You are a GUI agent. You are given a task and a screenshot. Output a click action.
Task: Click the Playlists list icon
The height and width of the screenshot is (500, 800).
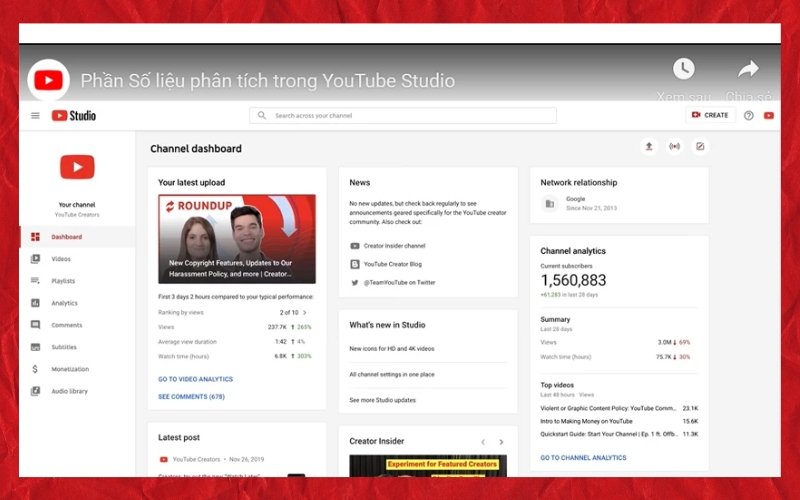coord(35,281)
